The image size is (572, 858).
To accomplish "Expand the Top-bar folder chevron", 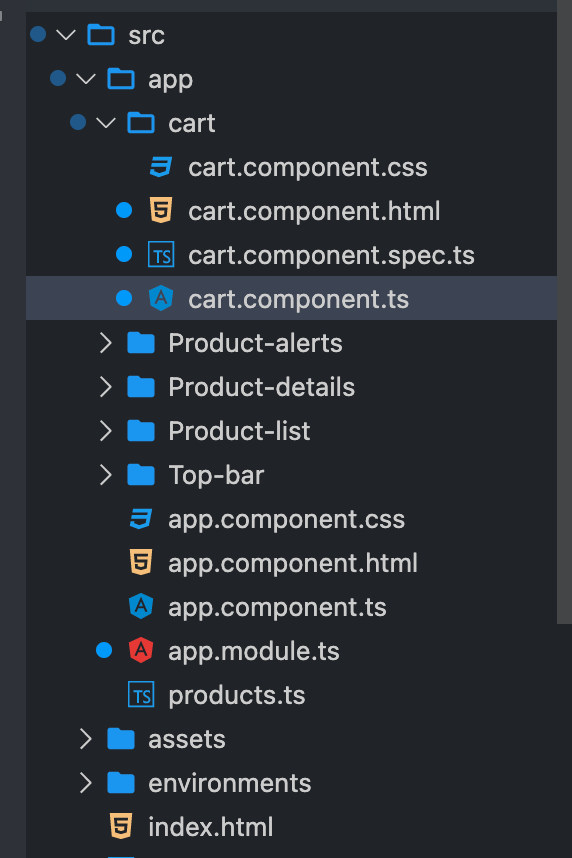I will (106, 475).
